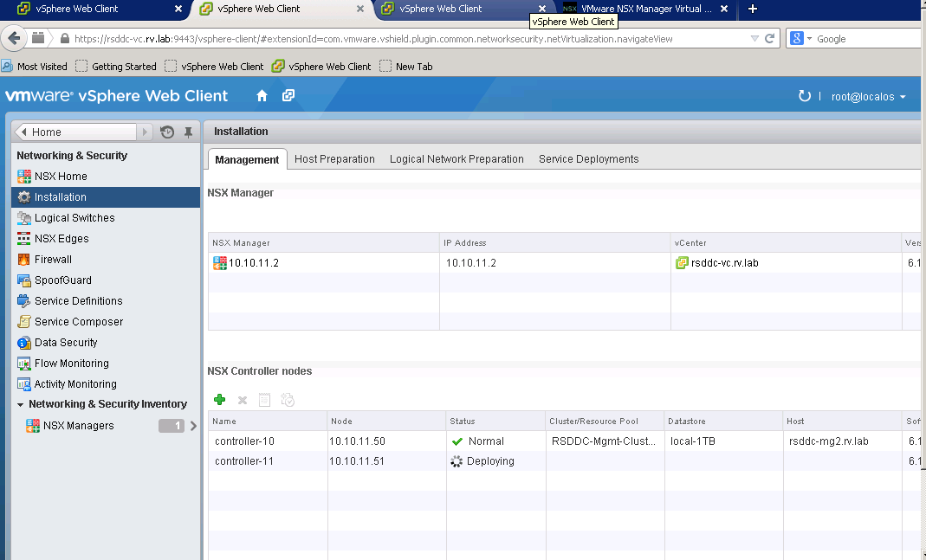Select Service Composer in sidebar

pos(78,322)
